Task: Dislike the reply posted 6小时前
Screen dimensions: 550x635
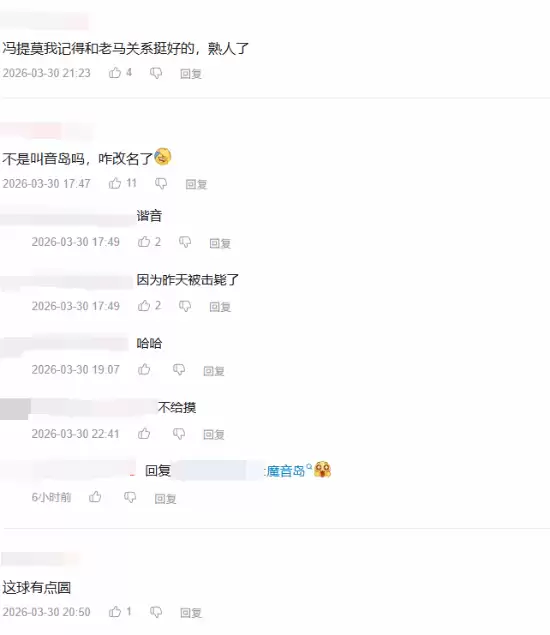Action: coord(130,497)
